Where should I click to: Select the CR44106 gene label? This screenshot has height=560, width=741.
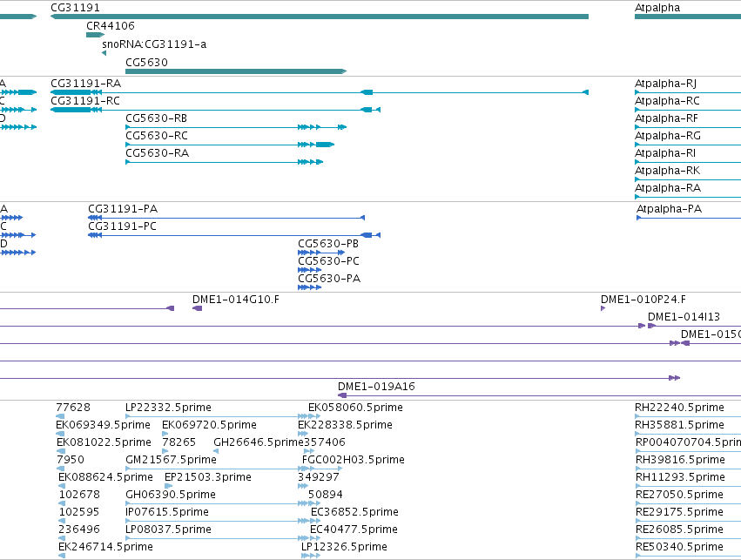pos(110,26)
